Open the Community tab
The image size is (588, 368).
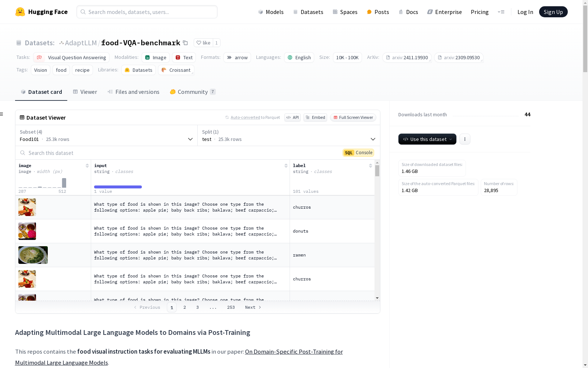(x=193, y=92)
